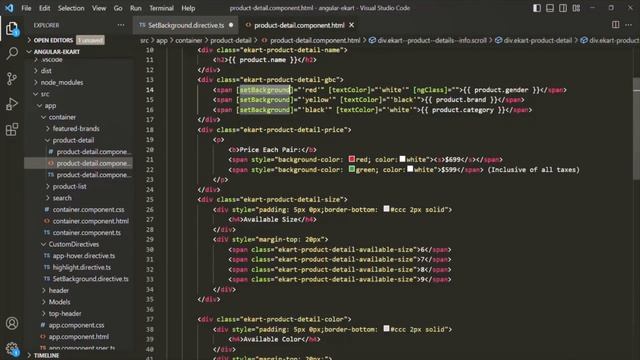Open Source Control view
This screenshot has height=360, width=640.
point(12,78)
